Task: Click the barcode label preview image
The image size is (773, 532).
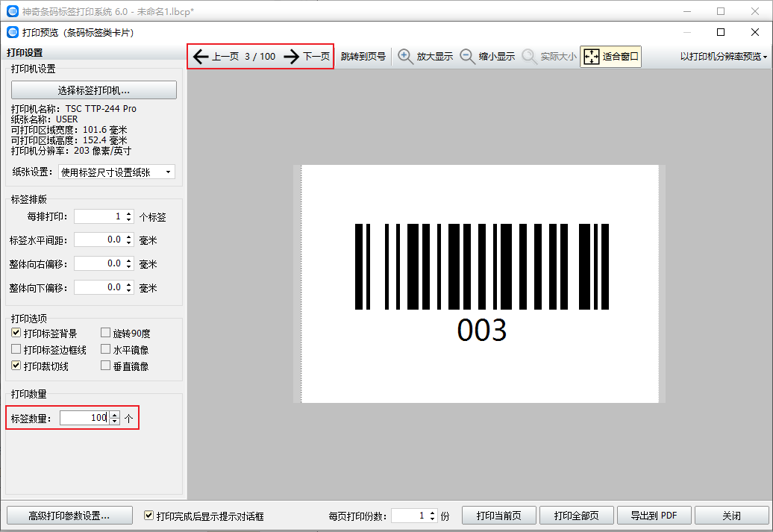Action: [481, 284]
